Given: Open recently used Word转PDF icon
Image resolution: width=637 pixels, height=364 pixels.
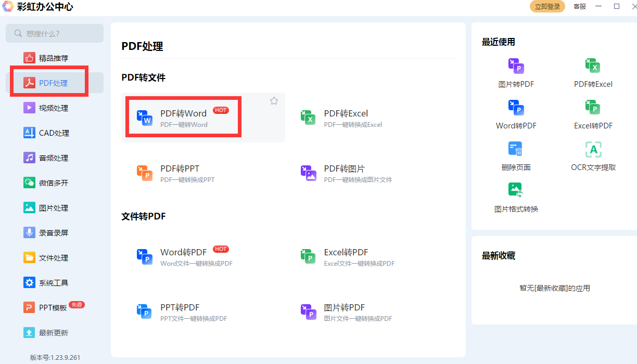Looking at the screenshot, I should (516, 108).
